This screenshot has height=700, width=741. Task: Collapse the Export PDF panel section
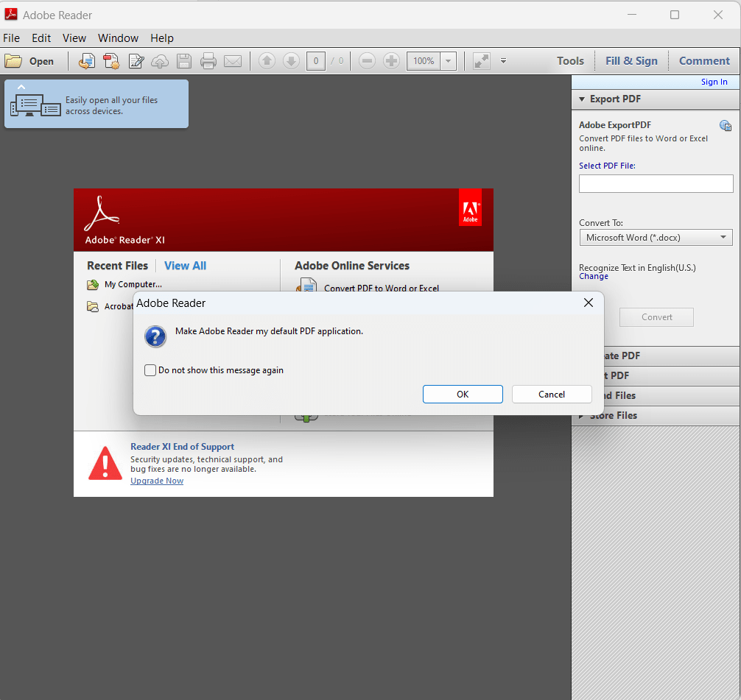(x=582, y=99)
